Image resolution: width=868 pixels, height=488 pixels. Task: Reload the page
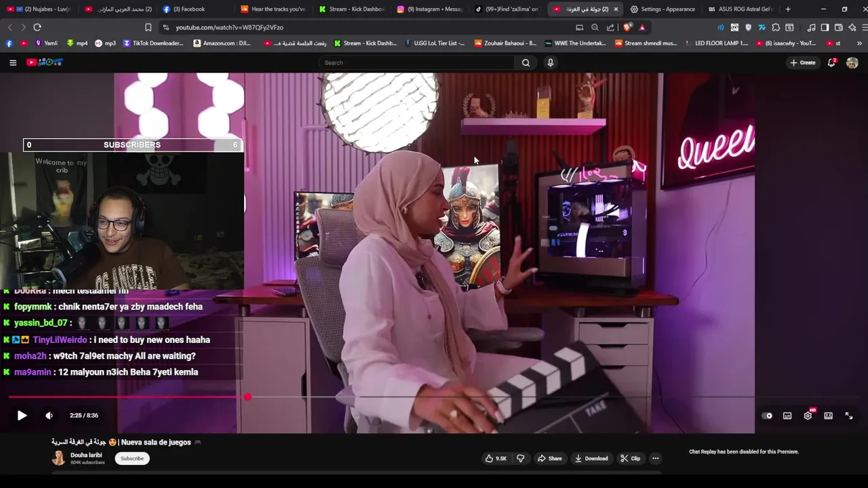(x=37, y=27)
